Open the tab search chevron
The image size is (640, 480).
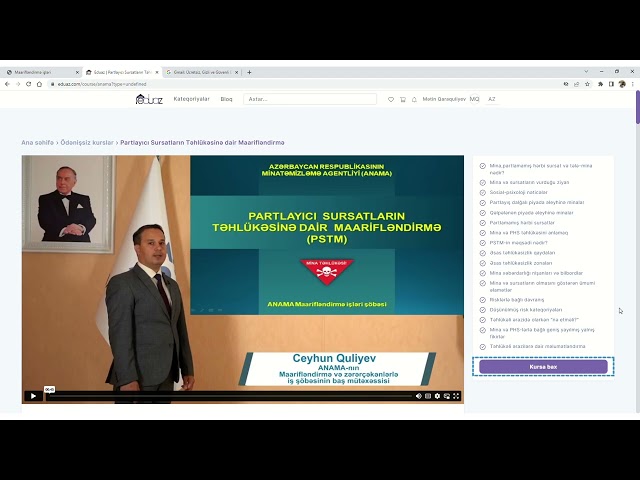click(586, 71)
